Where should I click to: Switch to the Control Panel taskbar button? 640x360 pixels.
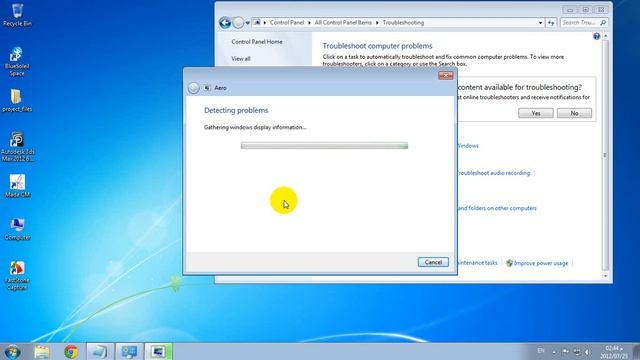pos(129,351)
